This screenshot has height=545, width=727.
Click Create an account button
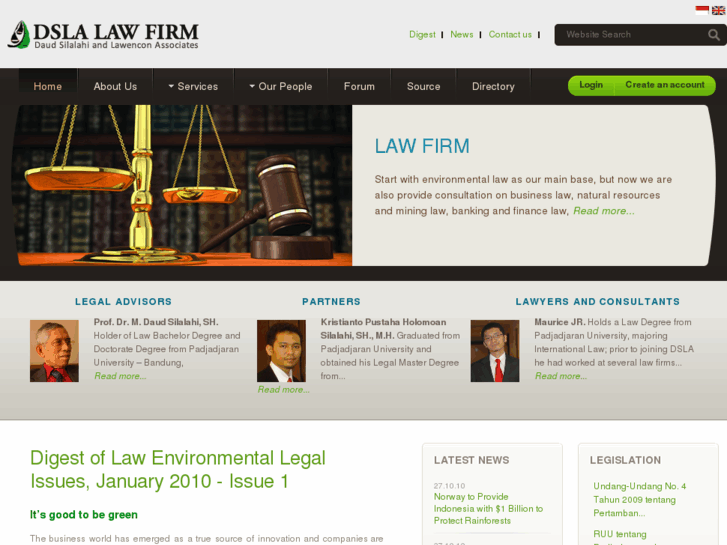[665, 85]
